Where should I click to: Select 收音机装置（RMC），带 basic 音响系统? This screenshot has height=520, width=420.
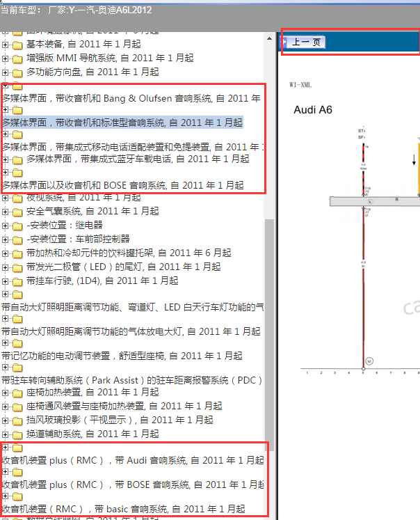pos(124,509)
